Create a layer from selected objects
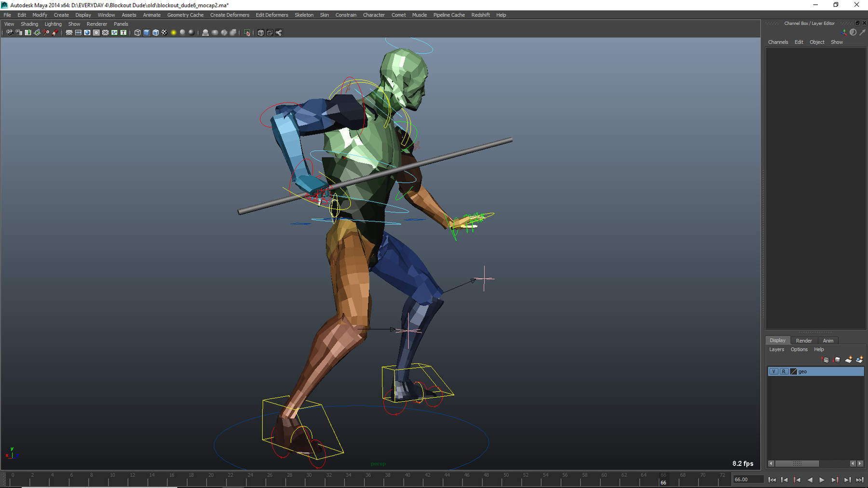The width and height of the screenshot is (868, 488). (x=859, y=359)
